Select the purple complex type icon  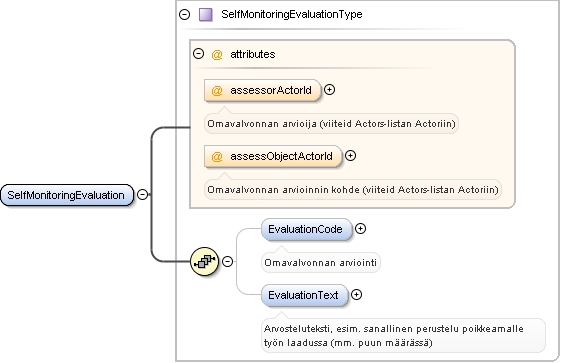[x=206, y=15]
